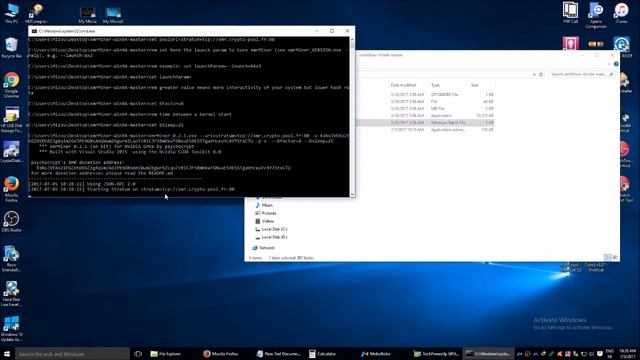Click the command prompt vertical scrollbar
This screenshot has width=640, height=360.
[352, 117]
